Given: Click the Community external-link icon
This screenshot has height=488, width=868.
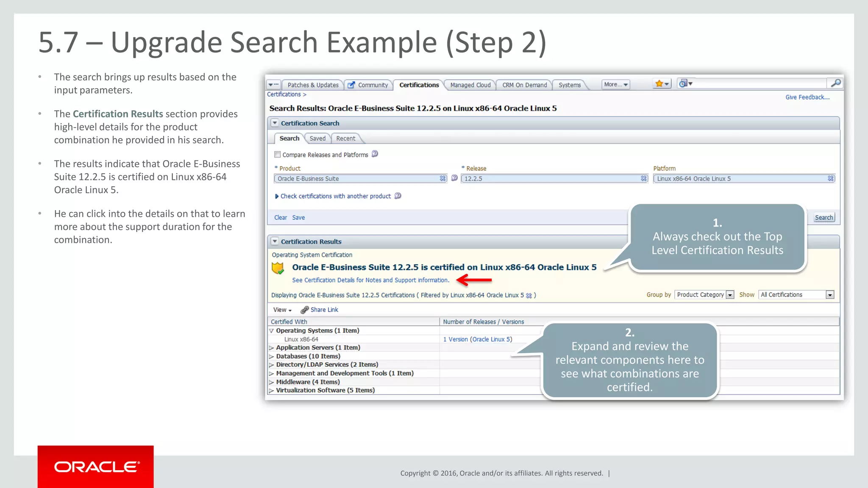Looking at the screenshot, I should [x=351, y=85].
